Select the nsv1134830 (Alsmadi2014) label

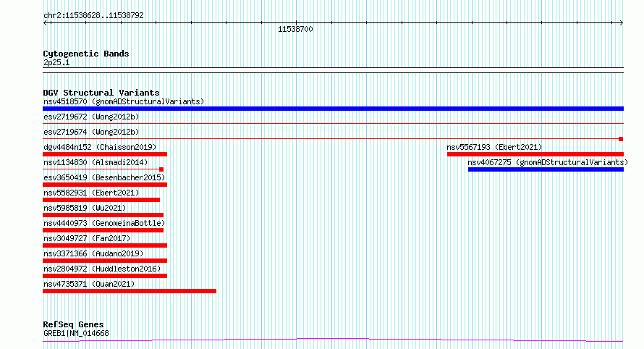96,162
